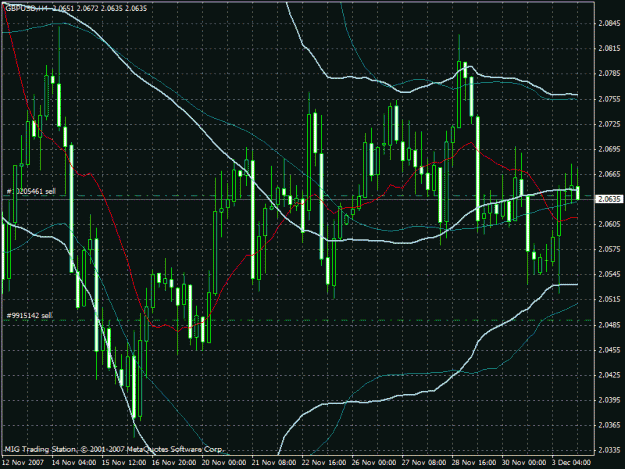This screenshot has height=469, width=625.
Task: Click the 2.0485 price axis label
Action: [609, 325]
